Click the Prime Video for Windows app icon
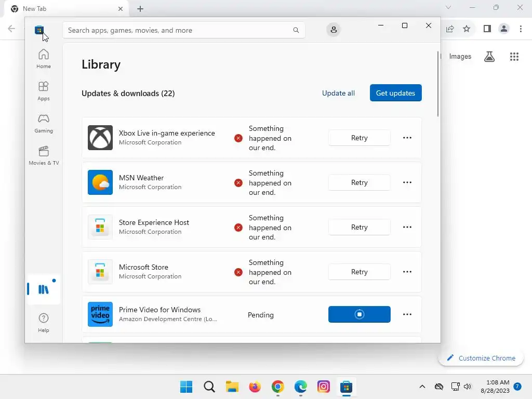Screen dimensions: 532x399 coord(100,314)
